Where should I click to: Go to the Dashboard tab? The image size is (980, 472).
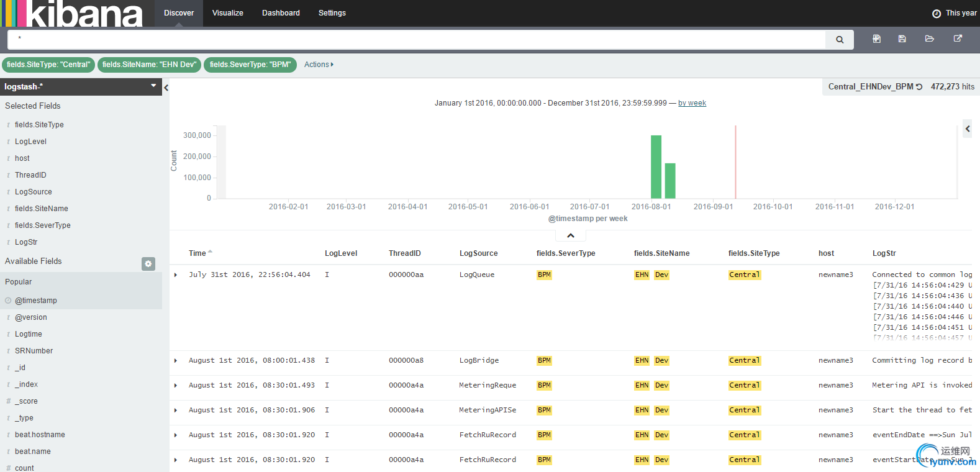click(x=281, y=13)
